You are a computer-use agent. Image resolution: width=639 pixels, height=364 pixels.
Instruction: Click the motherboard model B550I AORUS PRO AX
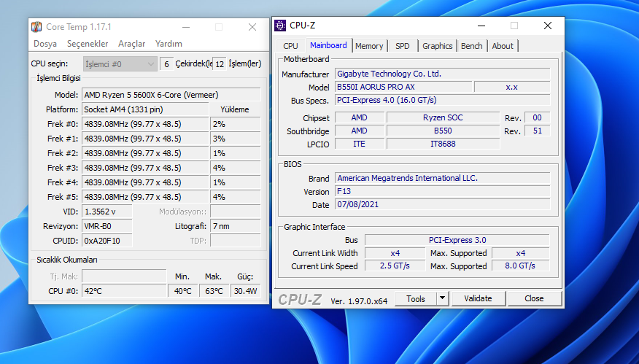pos(403,87)
